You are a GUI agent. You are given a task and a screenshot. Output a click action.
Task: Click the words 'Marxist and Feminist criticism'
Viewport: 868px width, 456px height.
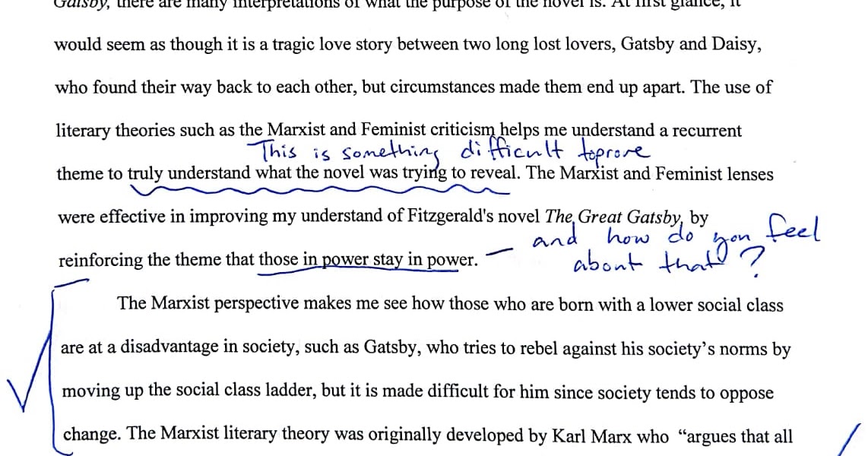[380, 130]
